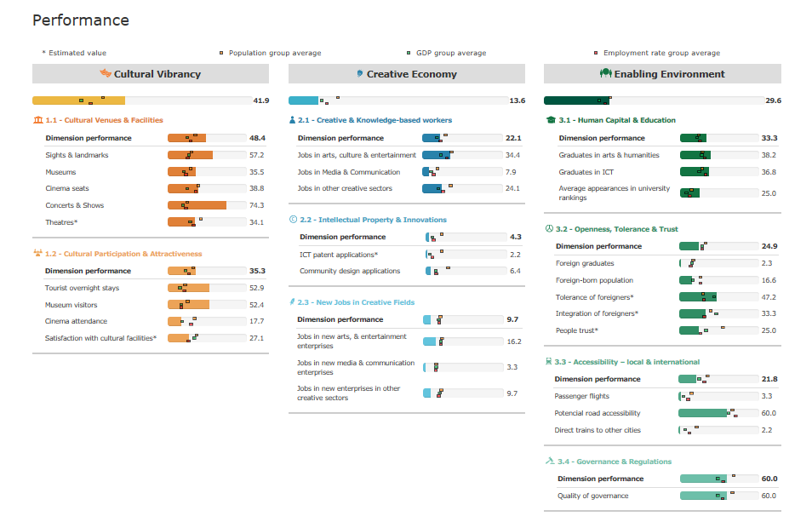This screenshot has width=812, height=522.
Task: Select the Enabling Environment column header
Action: [661, 74]
